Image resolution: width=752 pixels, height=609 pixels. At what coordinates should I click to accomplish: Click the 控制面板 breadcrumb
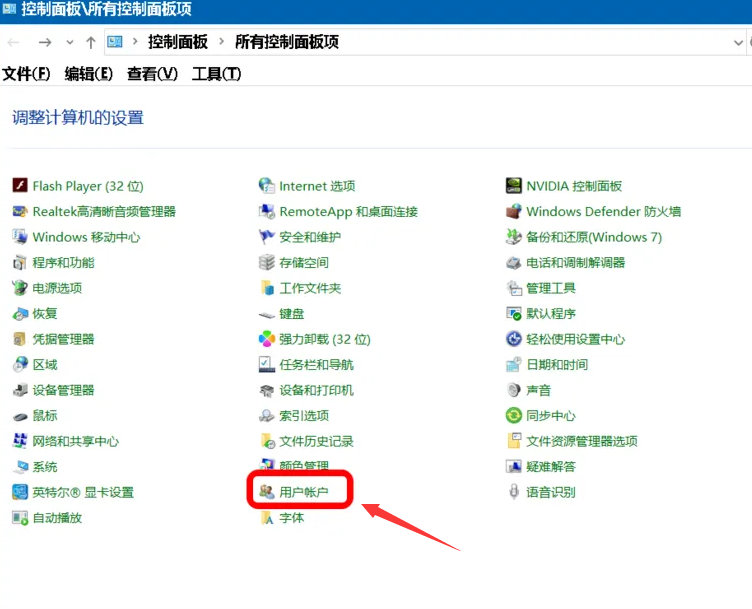coord(177,42)
